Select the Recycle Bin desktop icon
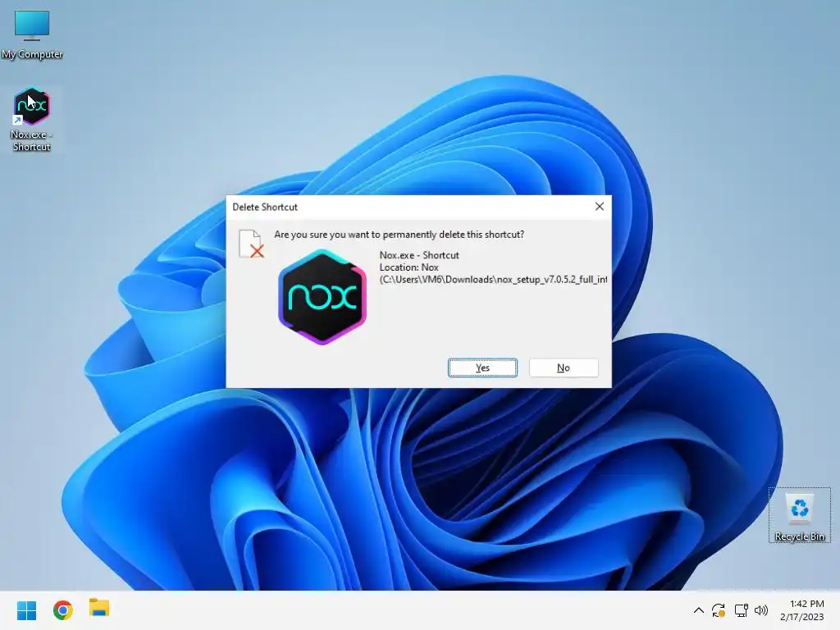This screenshot has height=630, width=840. click(799, 515)
